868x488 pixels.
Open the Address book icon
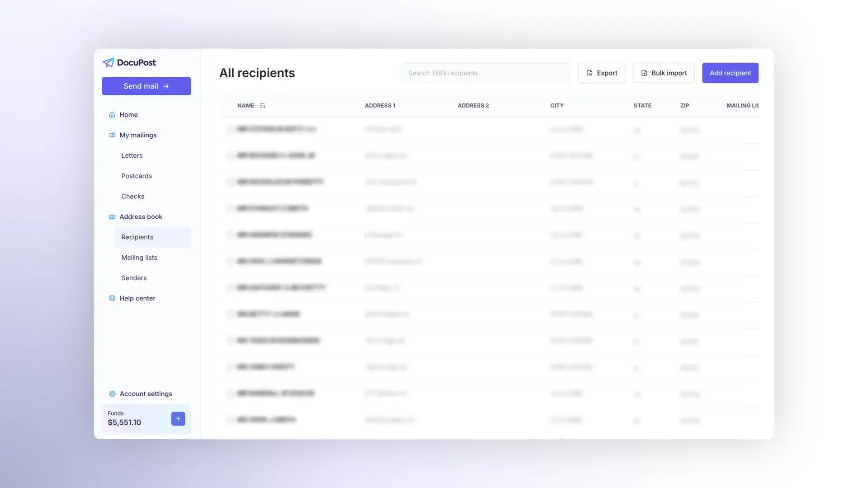coord(112,217)
